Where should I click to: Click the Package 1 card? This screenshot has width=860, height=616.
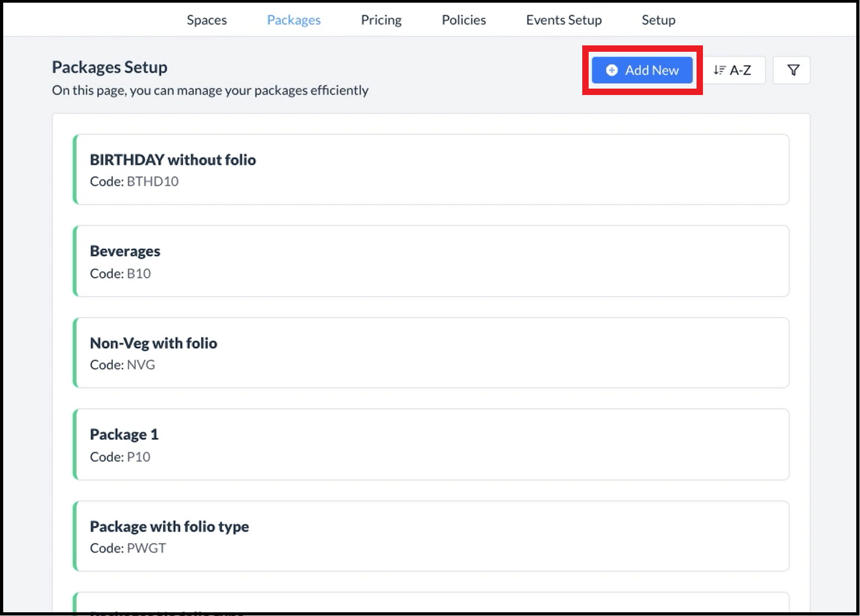[x=431, y=445]
